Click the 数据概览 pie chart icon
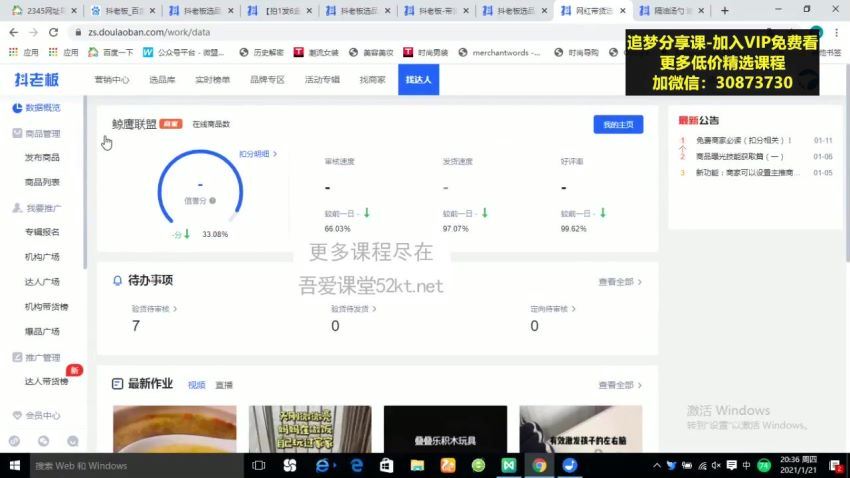 pyautogui.click(x=17, y=108)
